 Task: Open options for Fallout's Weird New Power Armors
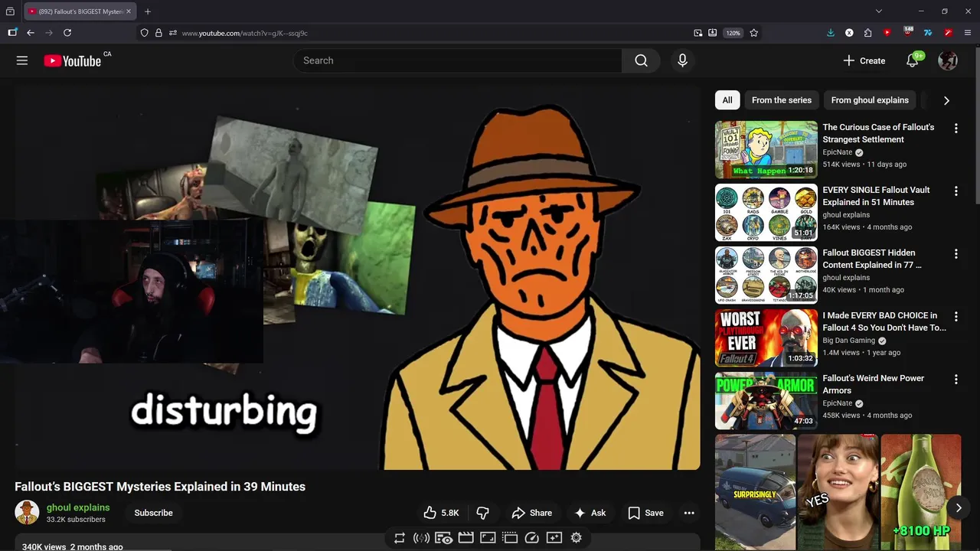point(955,380)
